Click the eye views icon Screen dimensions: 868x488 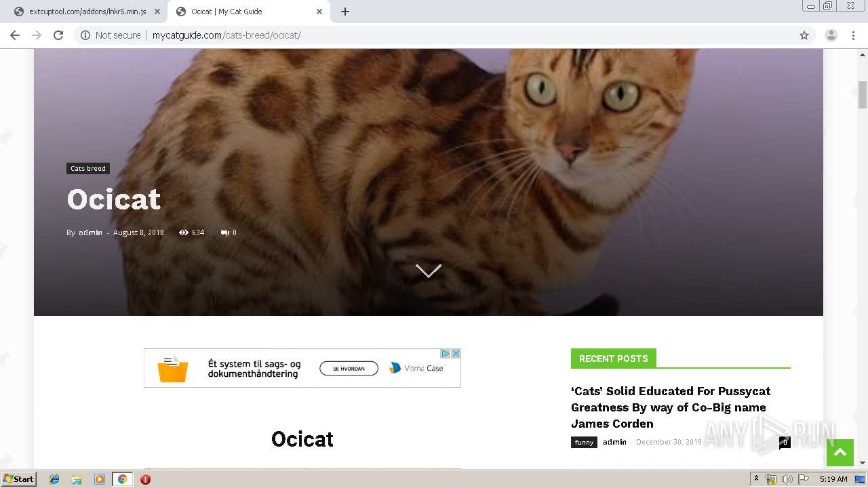pos(183,232)
